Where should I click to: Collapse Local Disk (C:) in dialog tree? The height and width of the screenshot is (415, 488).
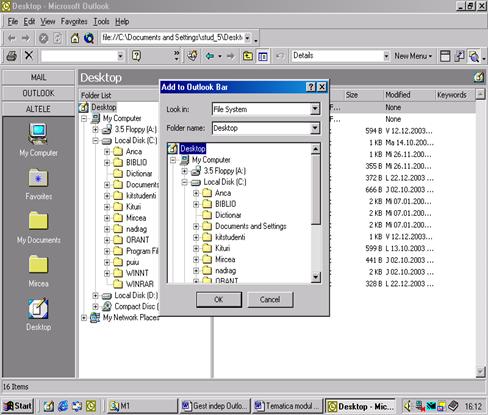click(185, 182)
